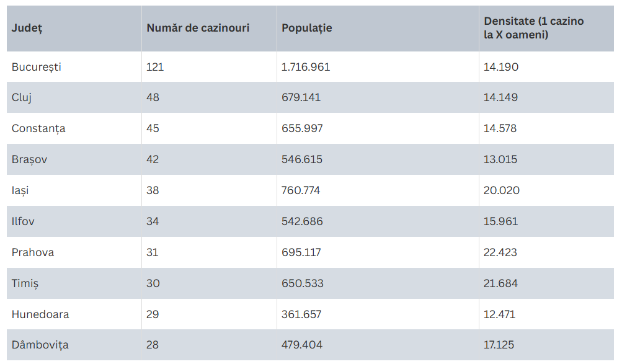Select the București row name cell
622x364 pixels.
point(37,67)
